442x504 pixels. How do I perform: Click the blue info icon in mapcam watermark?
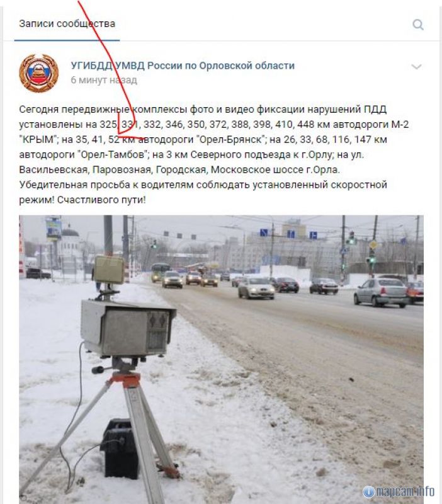click(x=368, y=492)
